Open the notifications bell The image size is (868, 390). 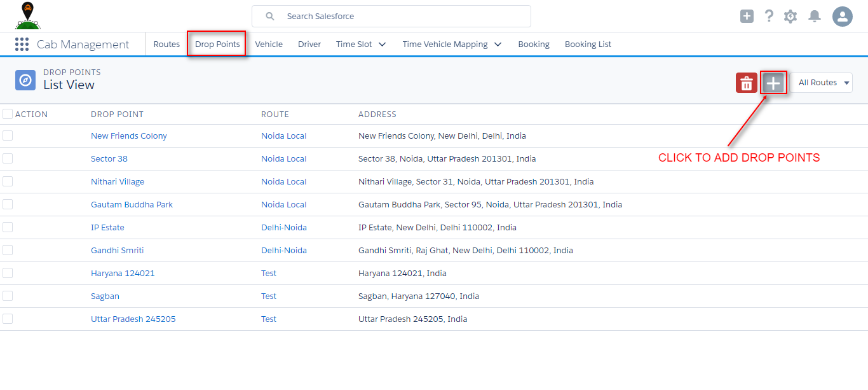(814, 16)
